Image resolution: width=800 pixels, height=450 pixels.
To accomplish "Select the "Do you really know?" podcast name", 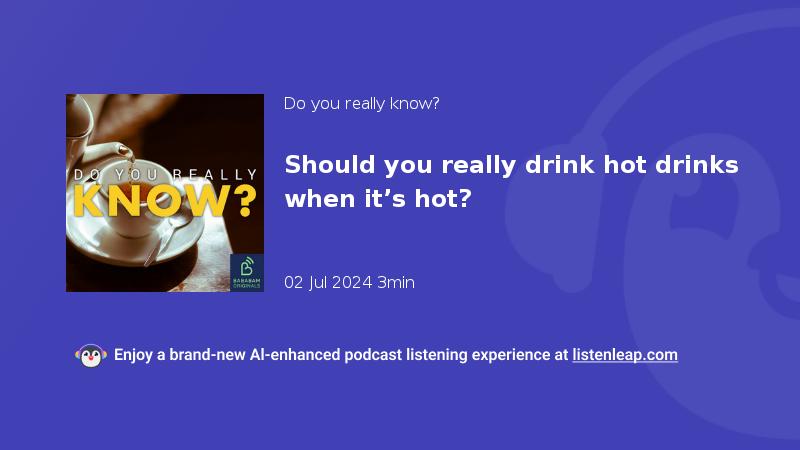I will (361, 104).
